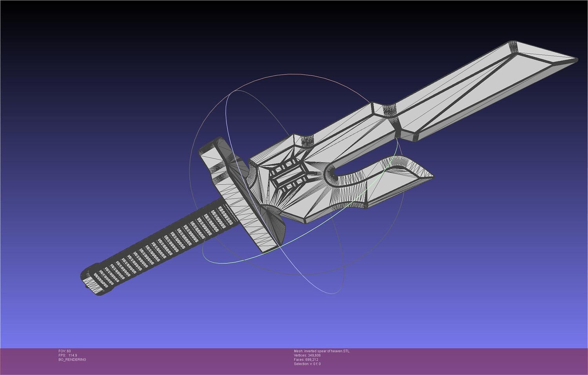Click the "FOV: 60" readout
The height and width of the screenshot is (375, 588).
coord(65,351)
